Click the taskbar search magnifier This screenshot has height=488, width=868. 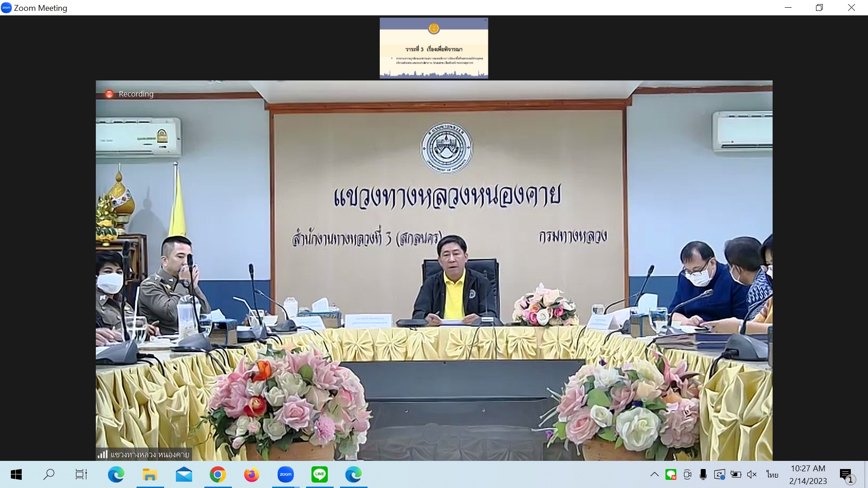[48, 474]
